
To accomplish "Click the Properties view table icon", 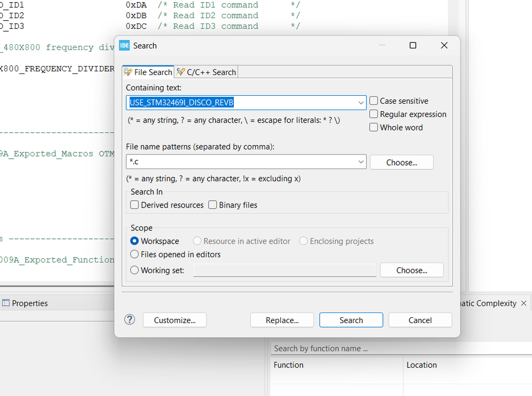I will tap(6, 303).
